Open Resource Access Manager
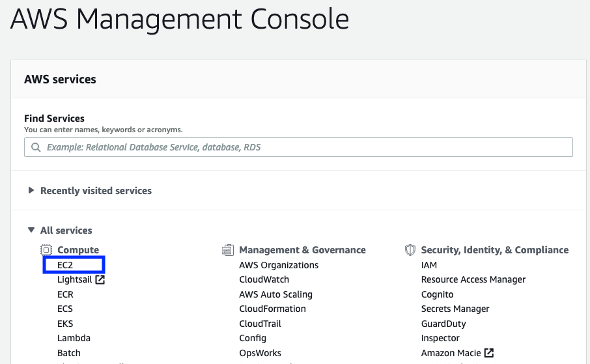The width and height of the screenshot is (590, 364). pos(473,280)
